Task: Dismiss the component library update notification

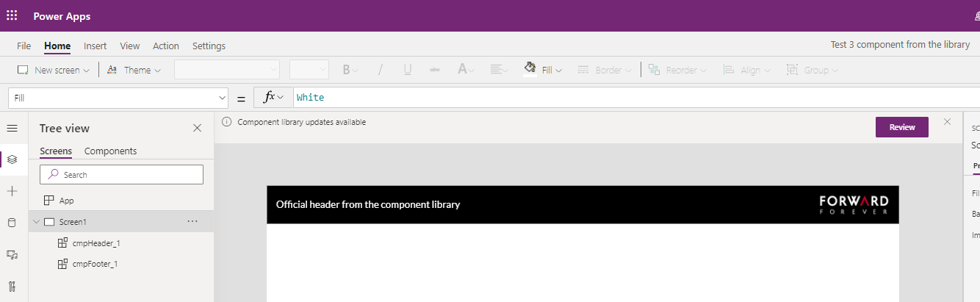Action: point(947,121)
